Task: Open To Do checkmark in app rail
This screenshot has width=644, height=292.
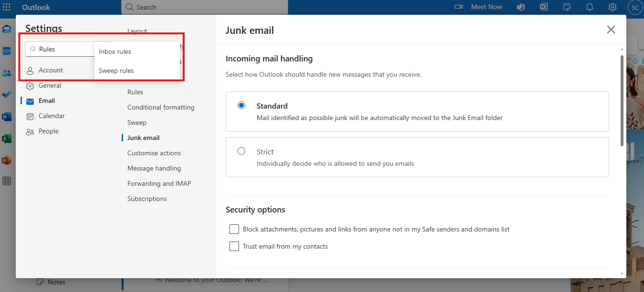Action: 7,95
